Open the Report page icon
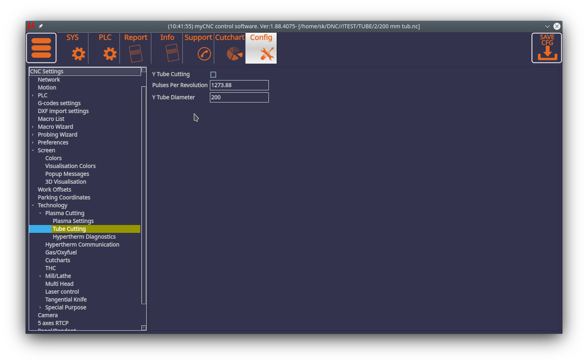Screen dimensions: 588x364 coord(135,53)
